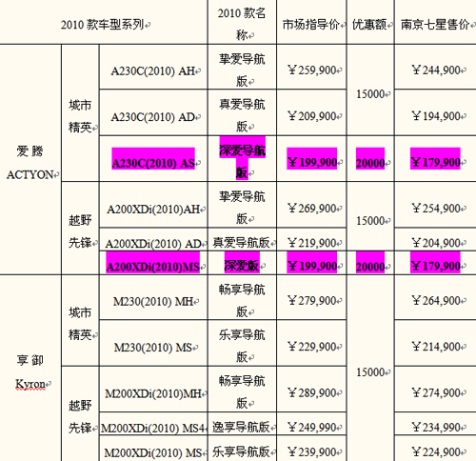476x461 pixels.
Task: Click the 爱腾 ACTYON brand cell
Action: click(x=30, y=160)
